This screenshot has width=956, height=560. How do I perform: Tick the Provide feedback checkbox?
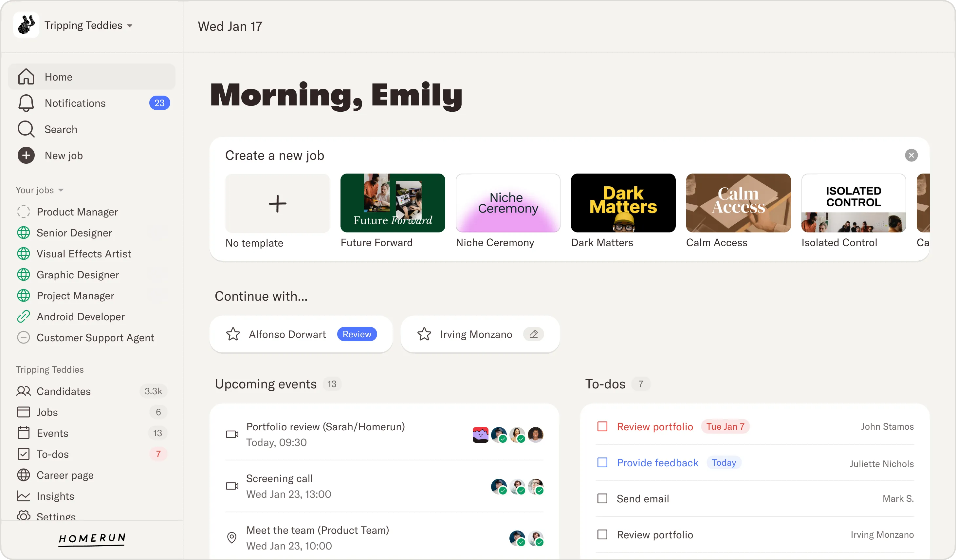point(602,463)
